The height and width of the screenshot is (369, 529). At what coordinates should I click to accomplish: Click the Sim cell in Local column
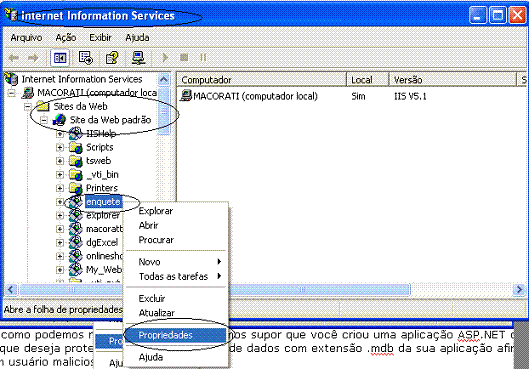pyautogui.click(x=358, y=96)
